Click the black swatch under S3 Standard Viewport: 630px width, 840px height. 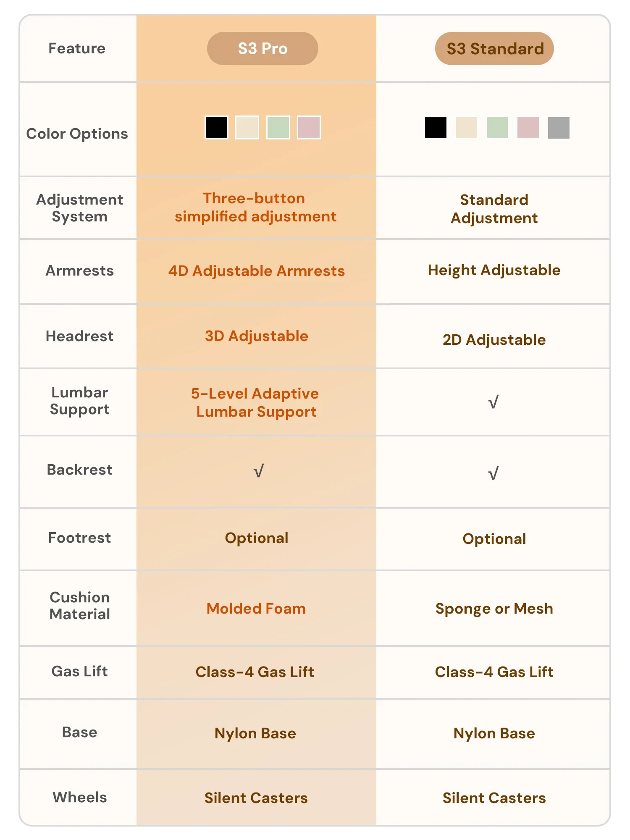pos(436,128)
